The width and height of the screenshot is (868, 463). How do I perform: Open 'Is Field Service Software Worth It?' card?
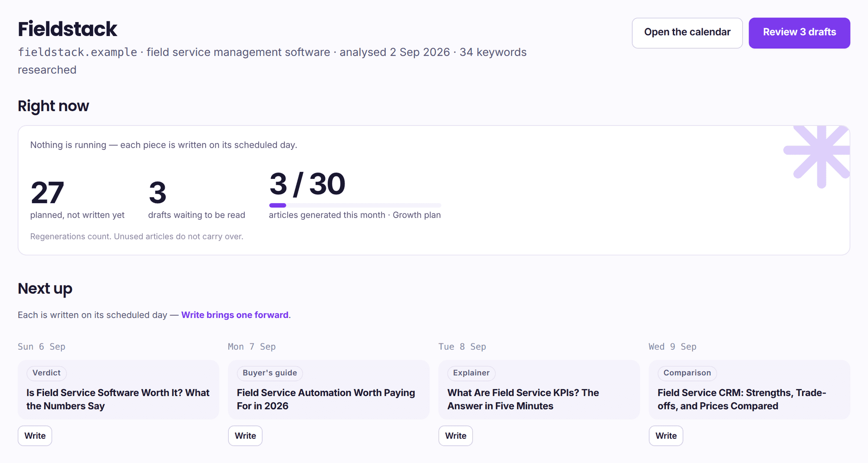118,390
